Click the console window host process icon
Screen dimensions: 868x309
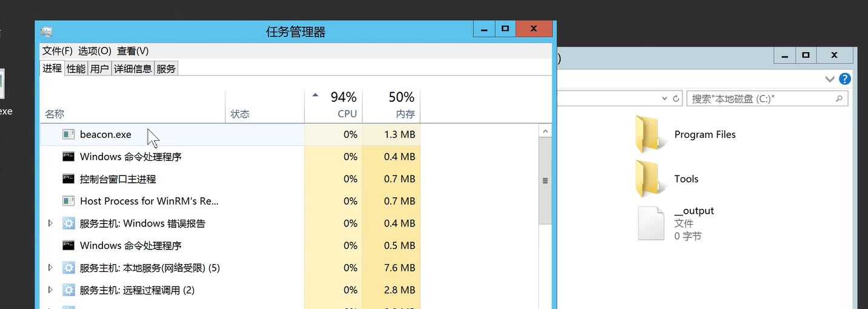click(68, 179)
